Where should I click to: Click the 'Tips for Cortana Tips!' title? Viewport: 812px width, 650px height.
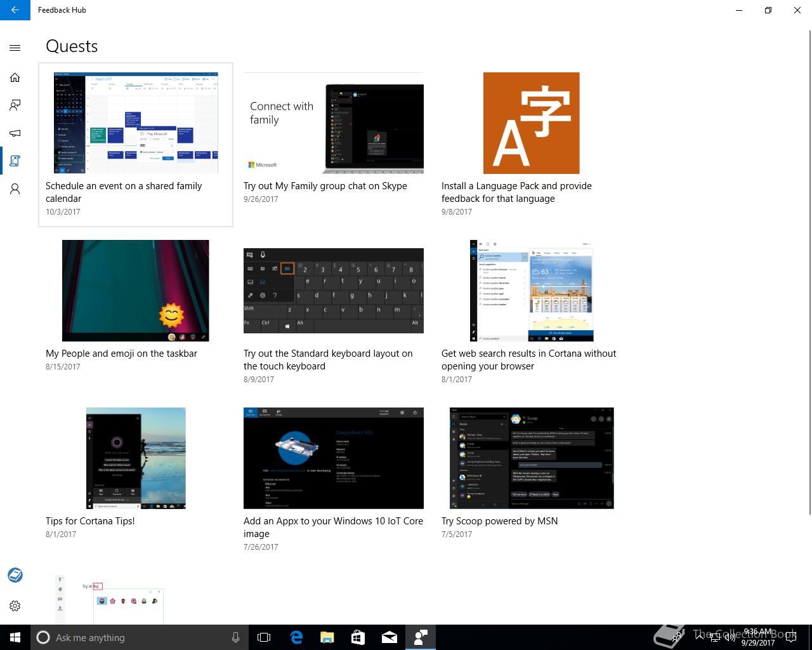pyautogui.click(x=90, y=521)
